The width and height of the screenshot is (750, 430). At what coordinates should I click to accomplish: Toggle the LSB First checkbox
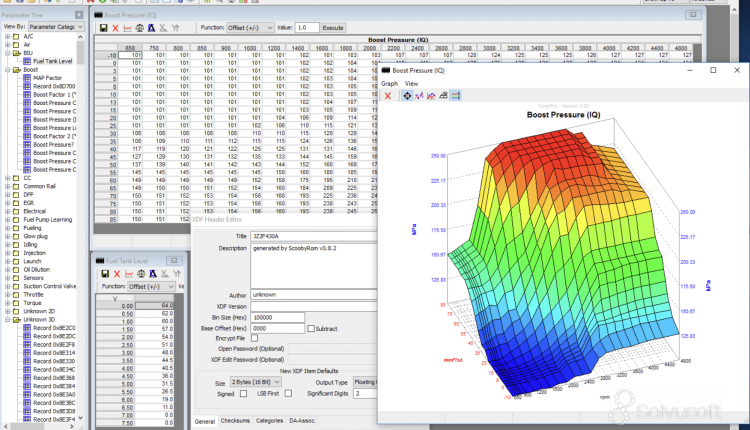pos(288,394)
